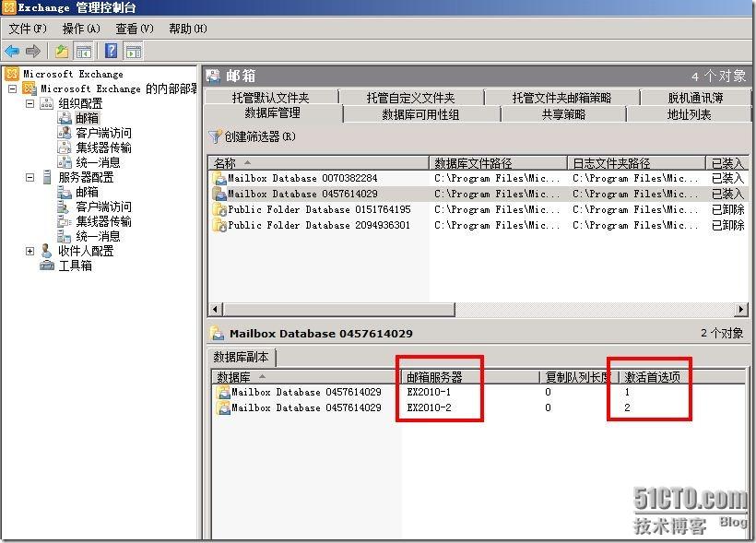This screenshot has height=543, width=756.
Task: Switch to the 托管自定义文件夹 tab
Action: click(411, 98)
